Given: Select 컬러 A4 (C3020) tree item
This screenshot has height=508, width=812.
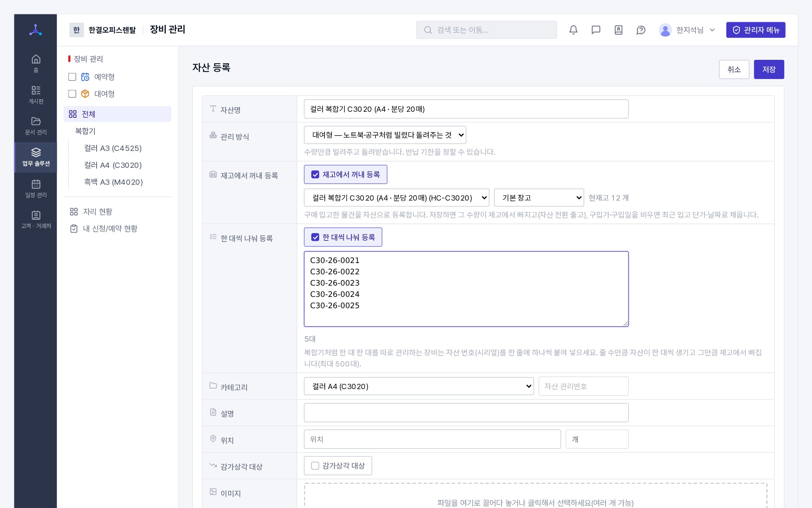Looking at the screenshot, I should pyautogui.click(x=113, y=165).
